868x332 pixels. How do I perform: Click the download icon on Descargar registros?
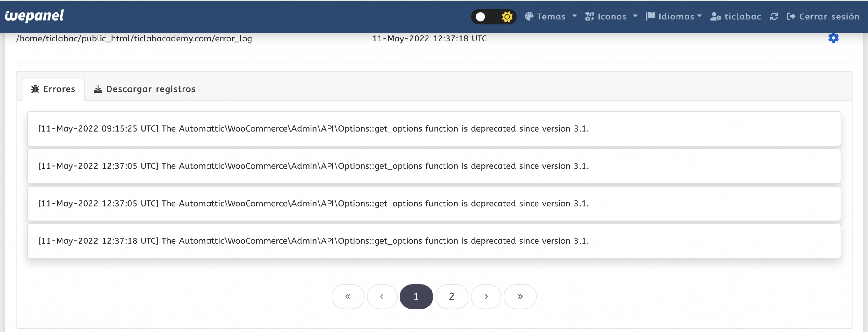point(98,89)
